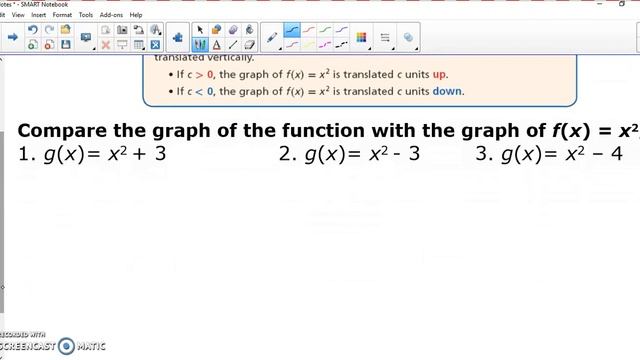Open the Help menu
640x360 pixels.
coord(136,15)
